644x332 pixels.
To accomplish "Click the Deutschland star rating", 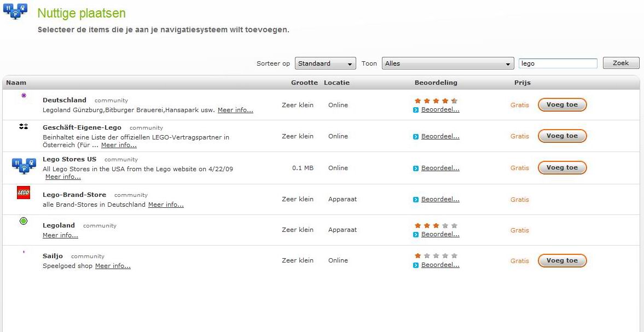I will [x=436, y=101].
